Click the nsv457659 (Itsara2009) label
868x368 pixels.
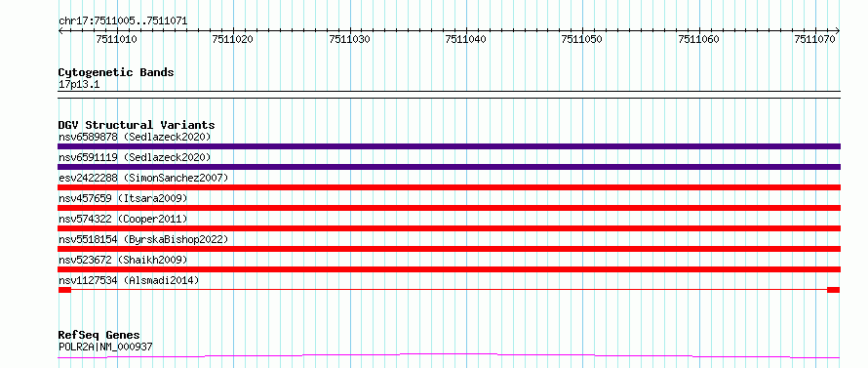123,198
